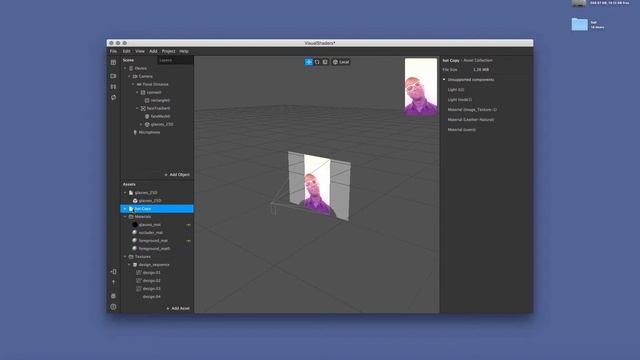Click the bug/console icon in left sidebar
The height and width of the screenshot is (360, 640).
tap(113, 296)
